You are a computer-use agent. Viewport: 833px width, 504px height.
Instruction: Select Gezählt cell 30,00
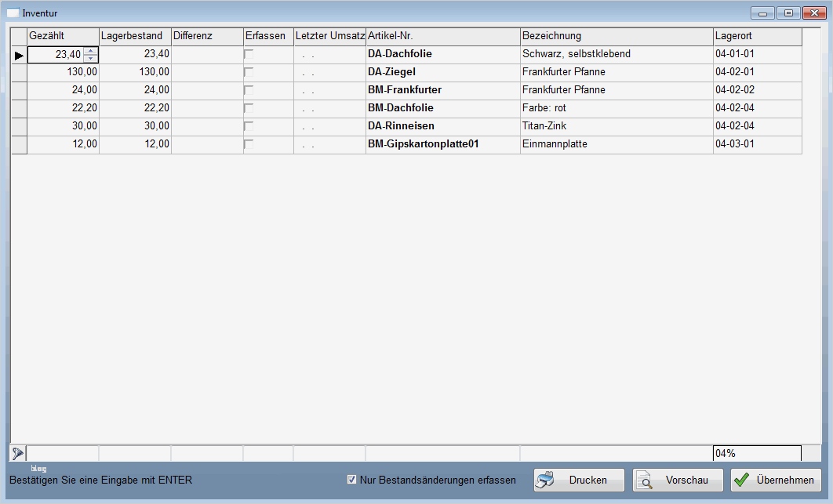64,126
